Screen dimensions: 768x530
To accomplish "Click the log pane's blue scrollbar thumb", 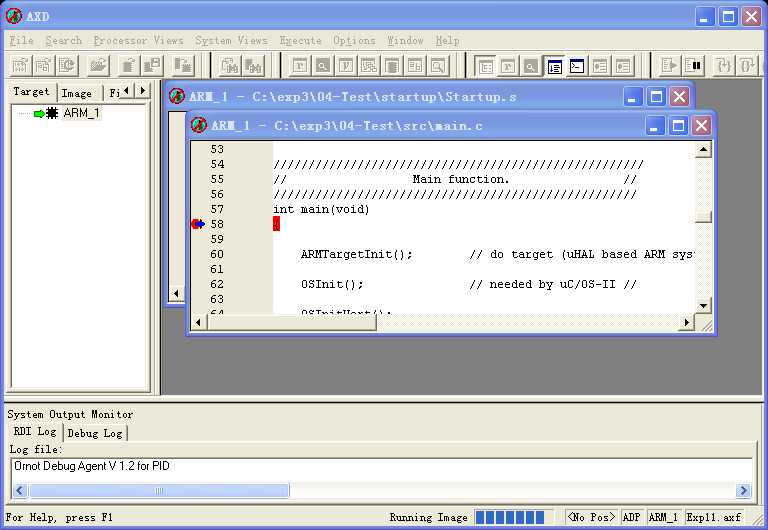I will tap(159, 490).
